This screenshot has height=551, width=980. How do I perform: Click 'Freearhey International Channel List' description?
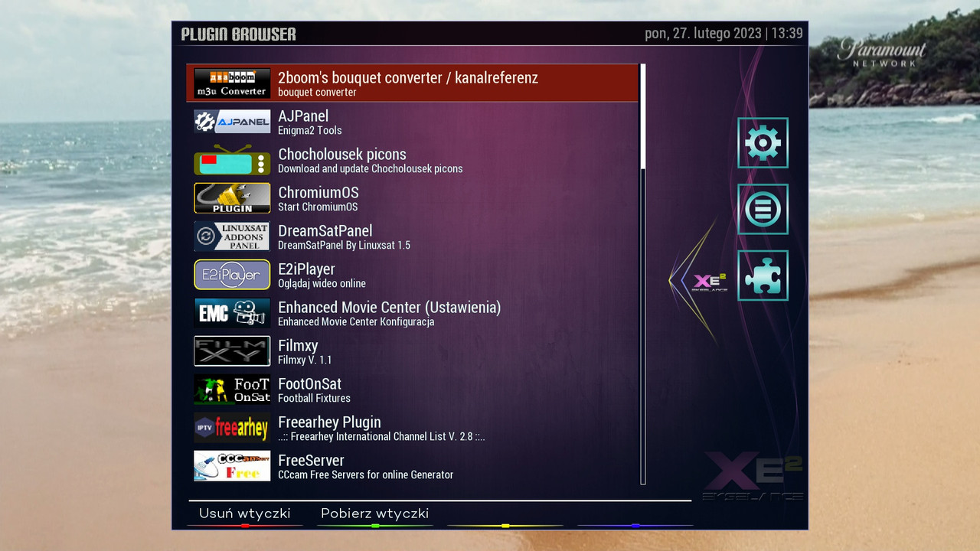[381, 437]
